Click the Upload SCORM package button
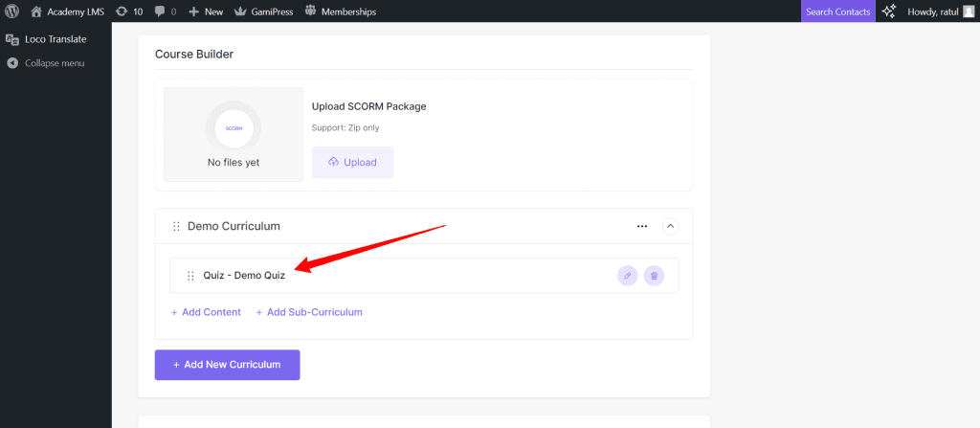Viewport: 980px width, 428px height. coord(352,163)
